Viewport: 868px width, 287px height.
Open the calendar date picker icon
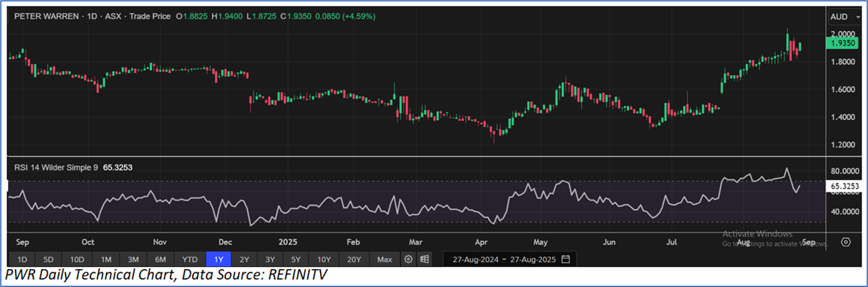point(565,259)
